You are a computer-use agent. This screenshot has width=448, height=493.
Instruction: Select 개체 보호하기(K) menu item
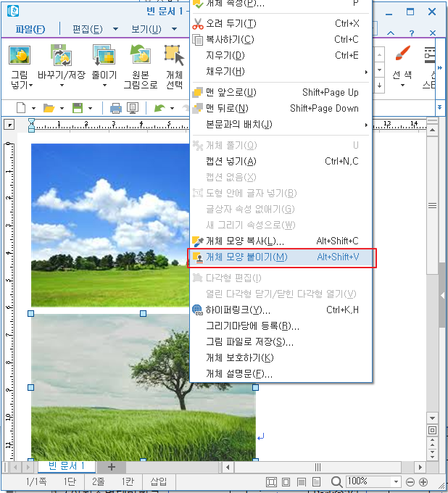[281, 358]
